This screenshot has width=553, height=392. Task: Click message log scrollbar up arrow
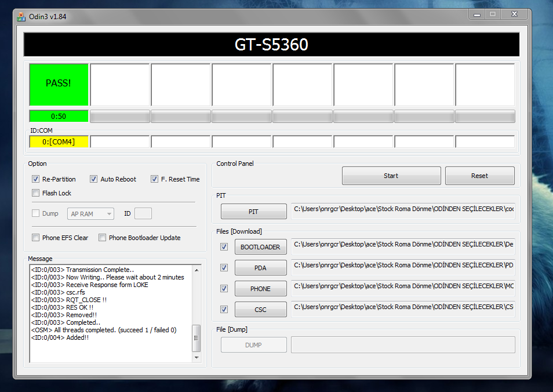tap(197, 270)
